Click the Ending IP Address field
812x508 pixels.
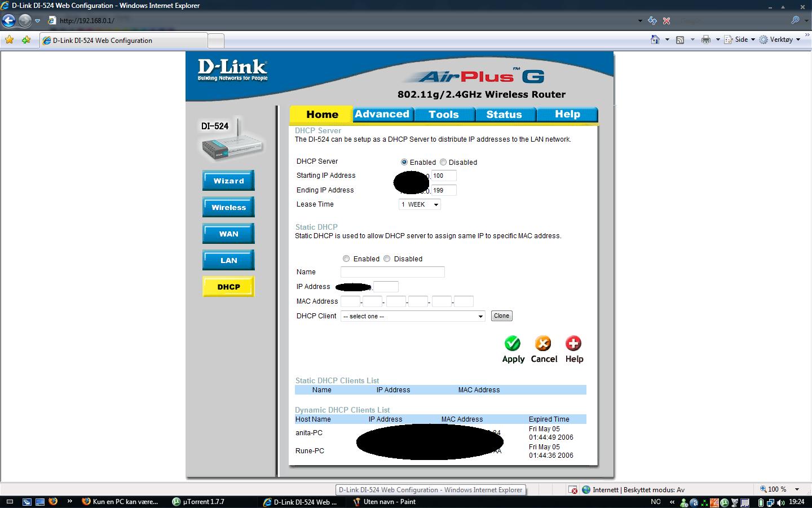[444, 190]
